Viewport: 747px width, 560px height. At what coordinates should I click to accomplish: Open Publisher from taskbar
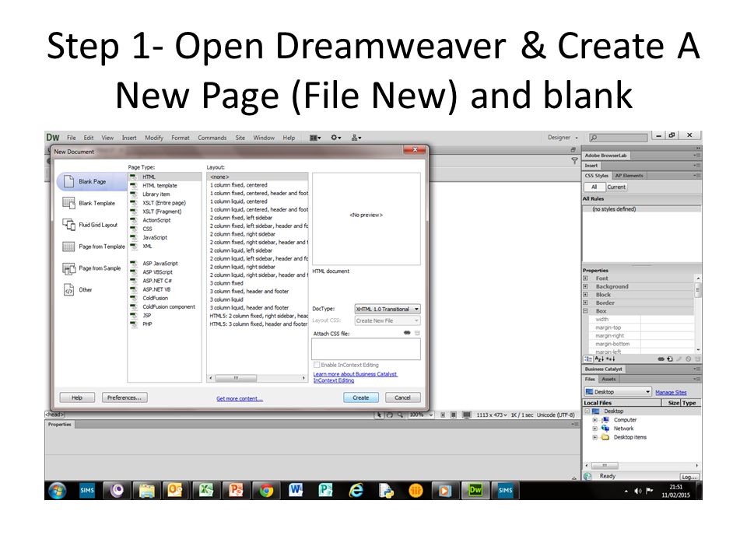326,491
